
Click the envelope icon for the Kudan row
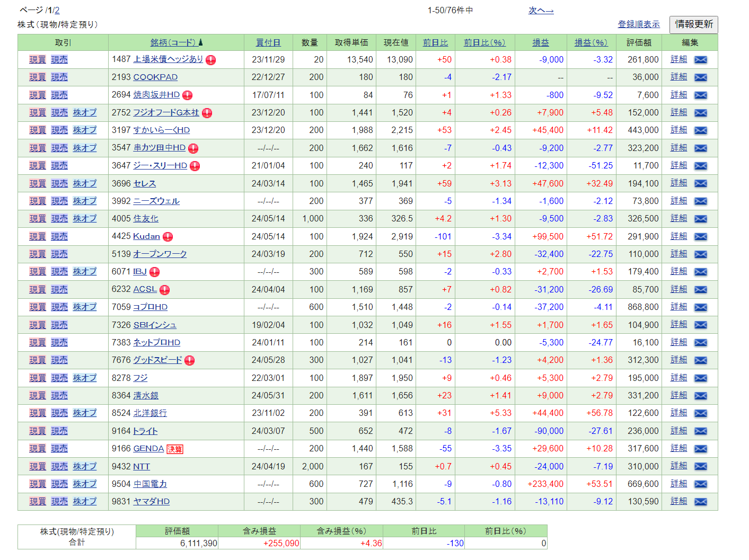pyautogui.click(x=700, y=237)
